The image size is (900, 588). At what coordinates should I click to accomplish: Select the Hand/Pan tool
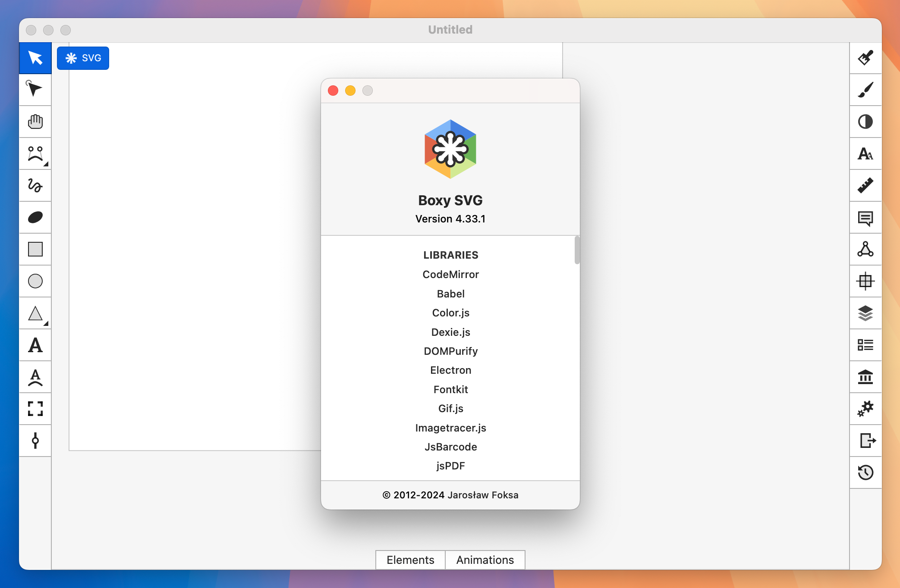point(35,122)
